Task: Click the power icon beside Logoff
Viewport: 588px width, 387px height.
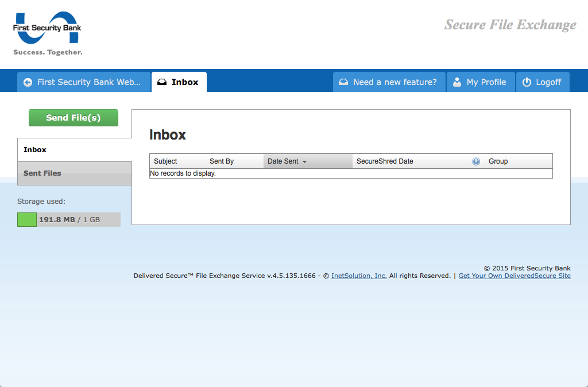Action: (526, 82)
